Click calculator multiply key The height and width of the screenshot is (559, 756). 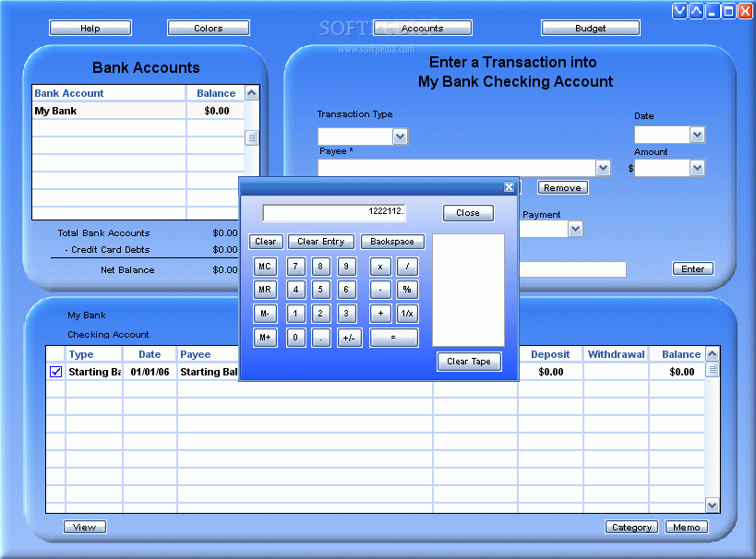click(380, 267)
